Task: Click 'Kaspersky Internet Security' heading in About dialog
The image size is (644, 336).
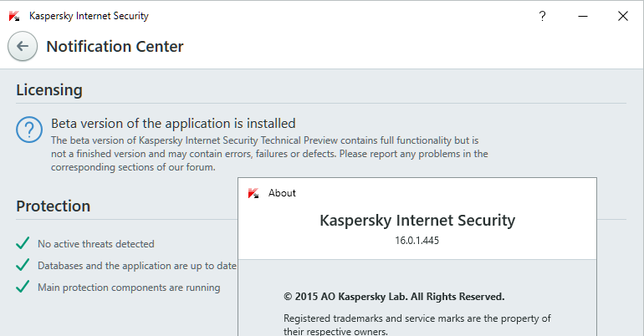Action: coord(417,221)
